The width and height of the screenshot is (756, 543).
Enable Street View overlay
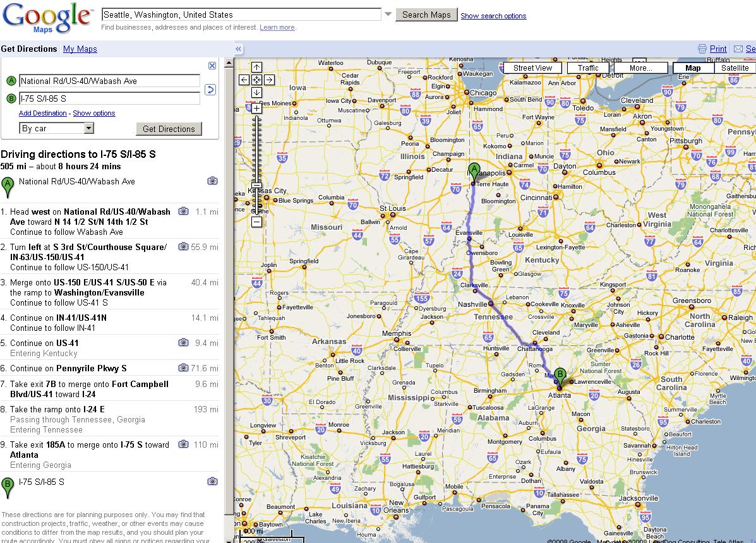pyautogui.click(x=532, y=68)
